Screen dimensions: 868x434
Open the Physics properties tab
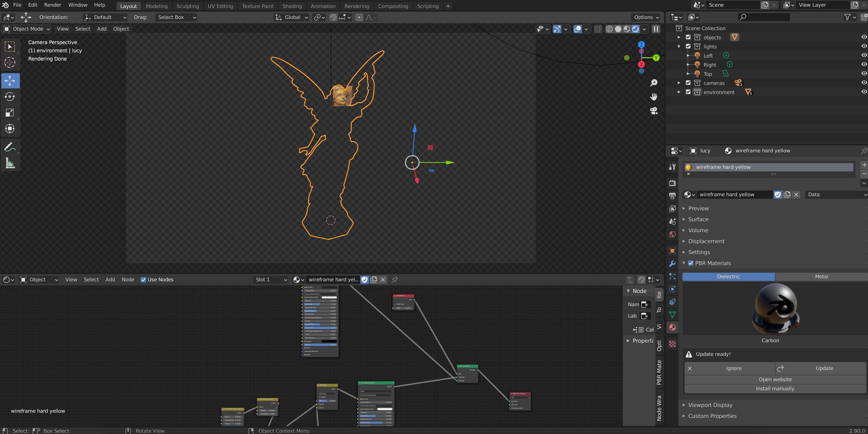click(x=673, y=289)
